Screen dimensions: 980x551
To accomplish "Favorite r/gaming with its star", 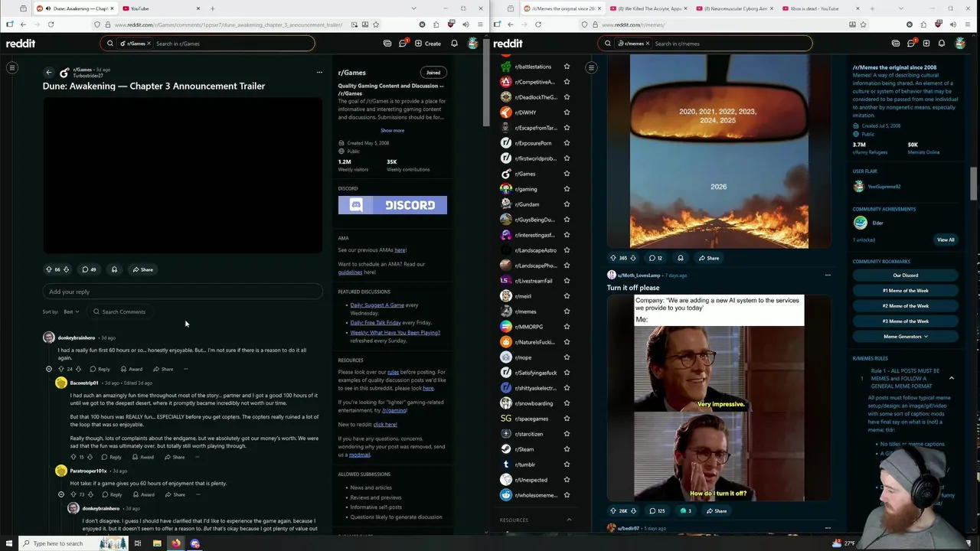I will (x=567, y=189).
